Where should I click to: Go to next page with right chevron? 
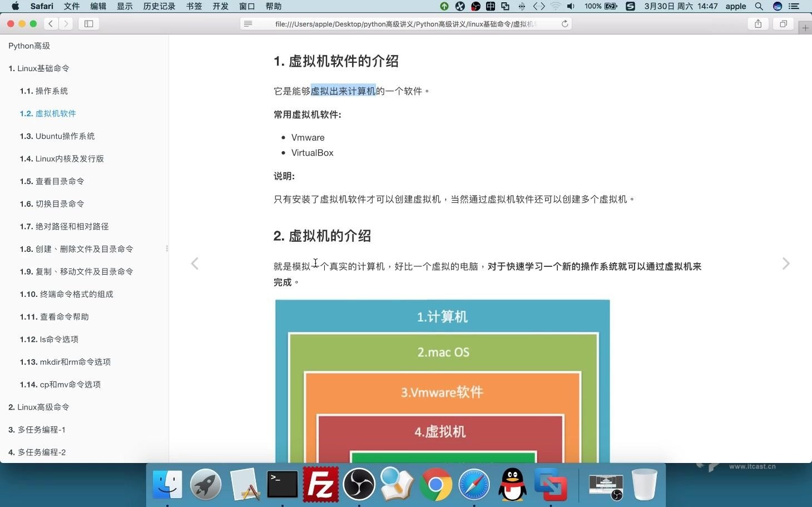click(x=785, y=264)
